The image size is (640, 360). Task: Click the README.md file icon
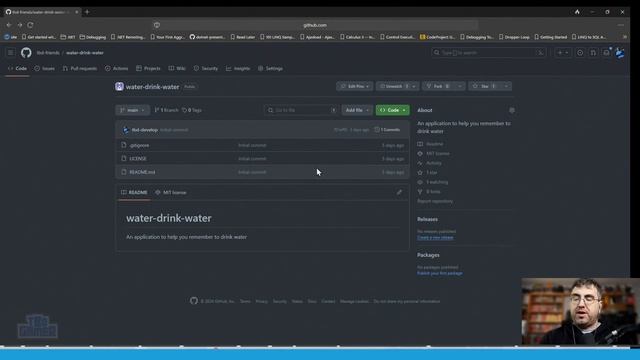coord(124,172)
